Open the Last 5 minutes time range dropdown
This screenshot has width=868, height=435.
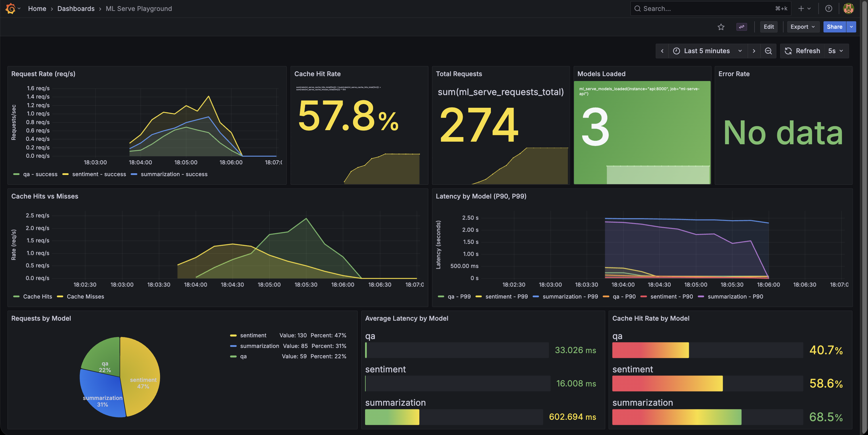coord(707,51)
